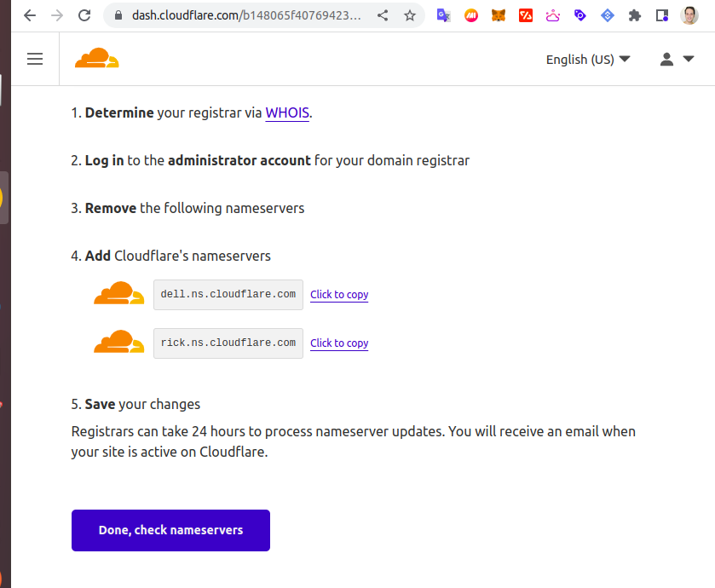Screen dimensions: 715x588
Task: Reload the Cloudflare dashboard page
Action: 84,15
